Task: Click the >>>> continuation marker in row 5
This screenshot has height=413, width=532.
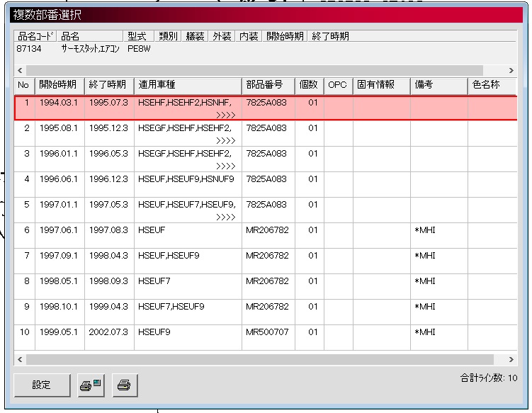Action: 226,217
